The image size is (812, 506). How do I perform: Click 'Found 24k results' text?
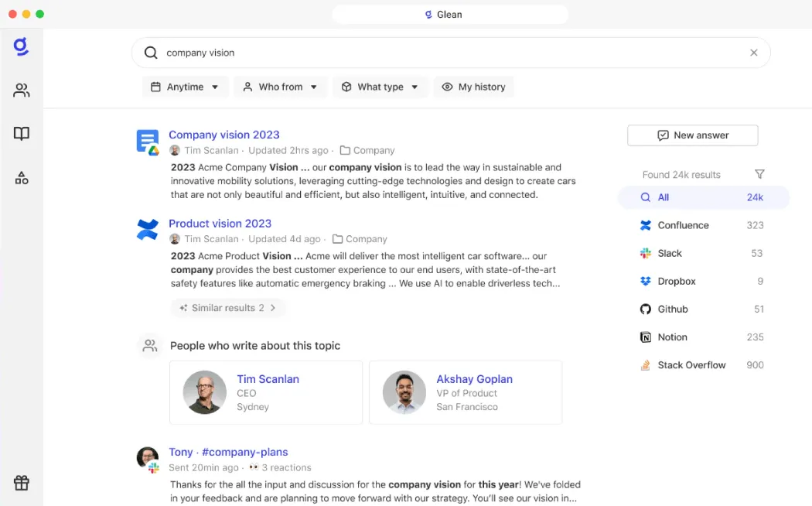(x=681, y=175)
